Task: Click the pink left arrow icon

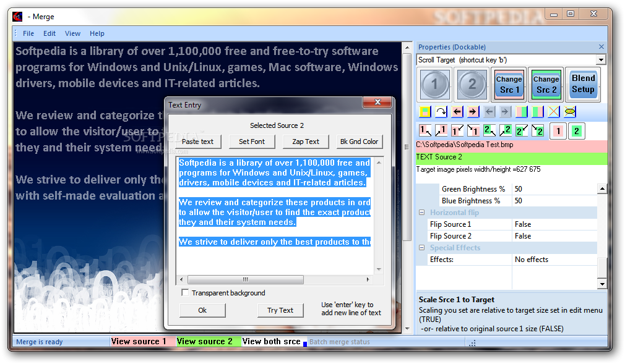Action: 457,112
